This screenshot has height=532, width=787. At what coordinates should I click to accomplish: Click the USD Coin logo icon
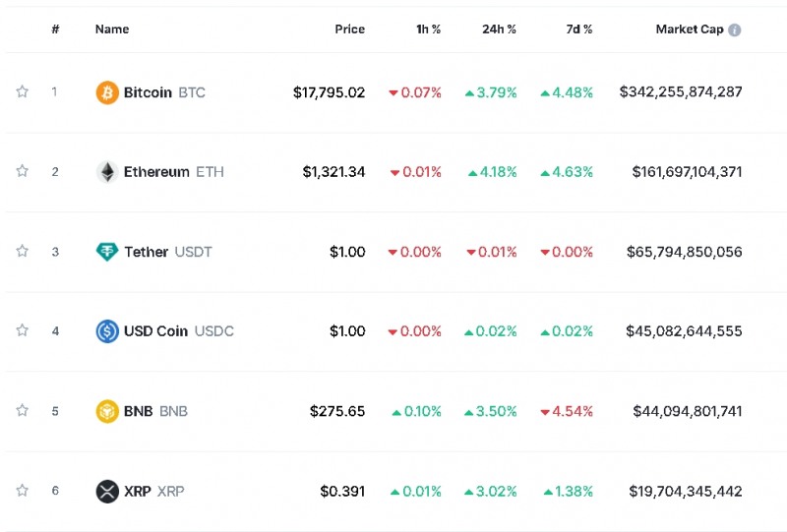click(107, 331)
